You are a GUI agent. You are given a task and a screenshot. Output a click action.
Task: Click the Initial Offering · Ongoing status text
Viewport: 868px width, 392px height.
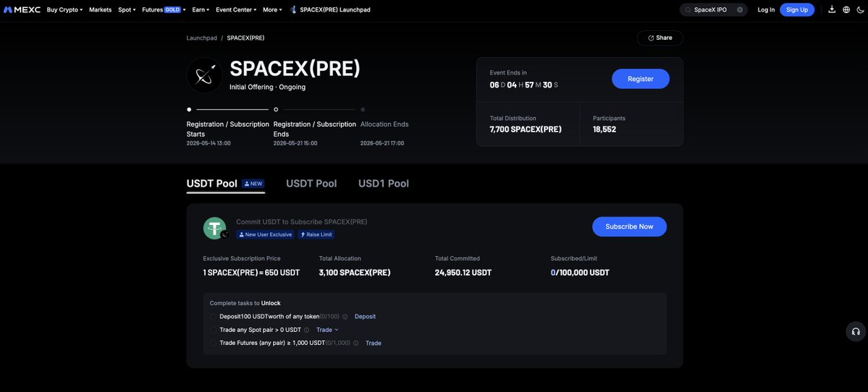pyautogui.click(x=267, y=88)
